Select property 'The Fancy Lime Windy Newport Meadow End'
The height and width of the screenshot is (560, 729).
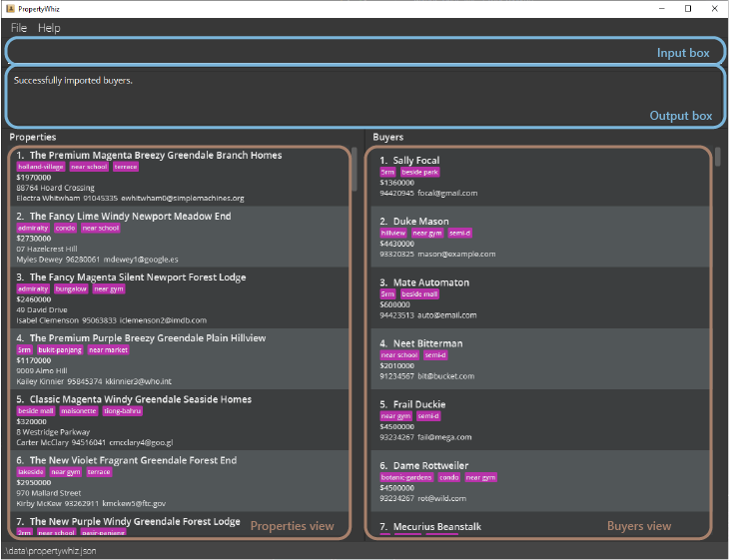click(x=179, y=237)
